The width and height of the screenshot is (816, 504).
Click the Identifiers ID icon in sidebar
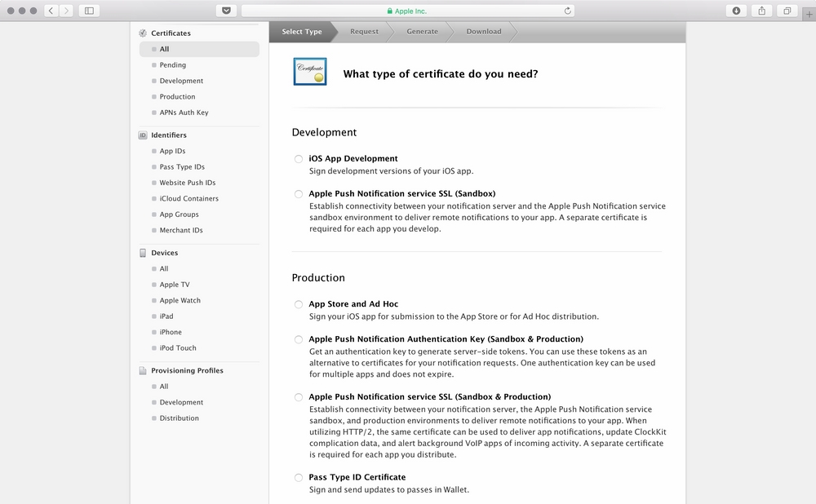[143, 135]
